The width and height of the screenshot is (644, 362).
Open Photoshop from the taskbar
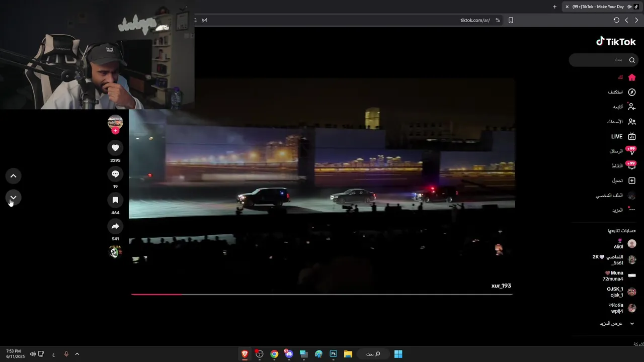point(333,354)
